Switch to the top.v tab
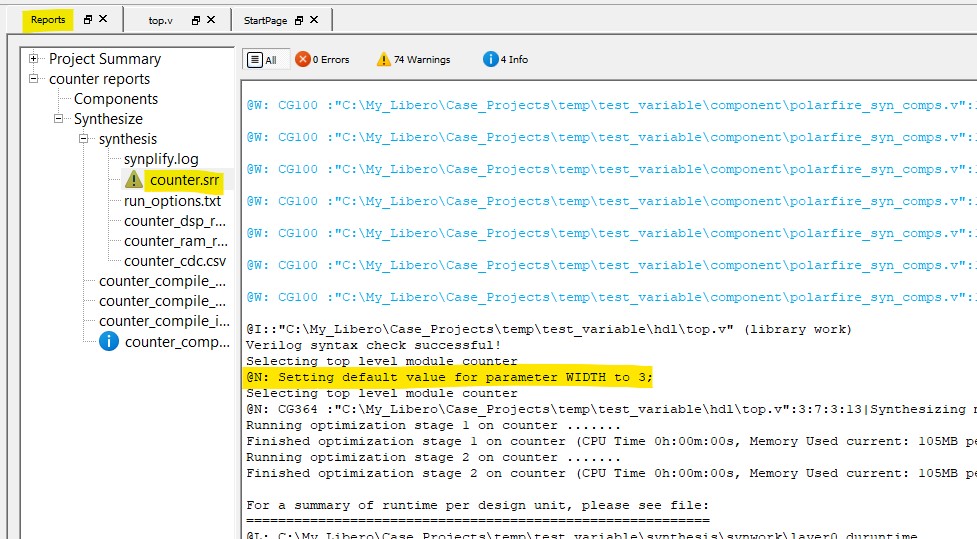Image resolution: width=977 pixels, height=539 pixels. [161, 20]
